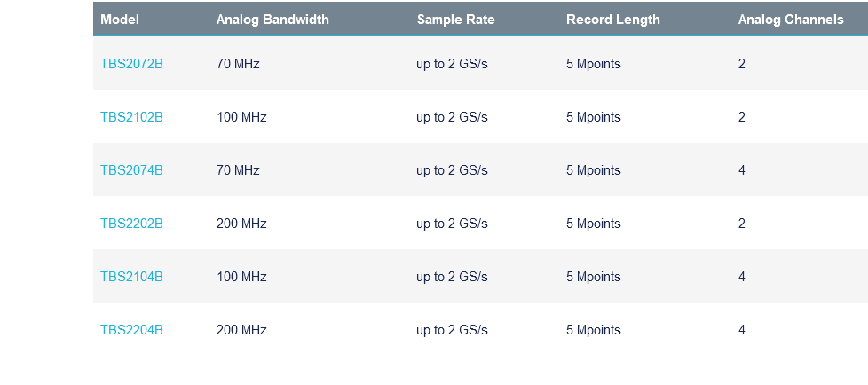Click the Analog Channels column header
Viewport: 868px width, 385px height.
[791, 20]
